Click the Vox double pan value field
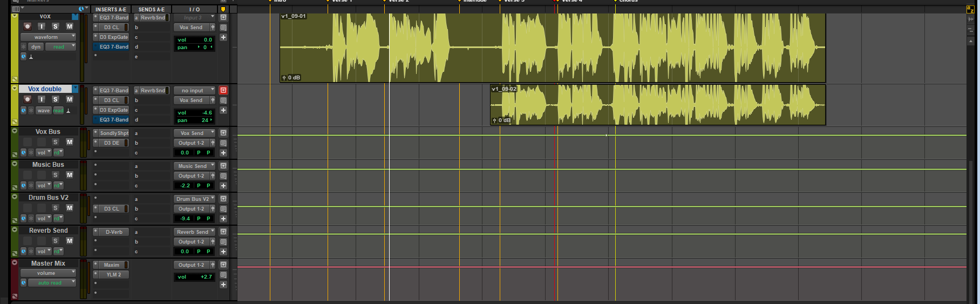 (195, 120)
